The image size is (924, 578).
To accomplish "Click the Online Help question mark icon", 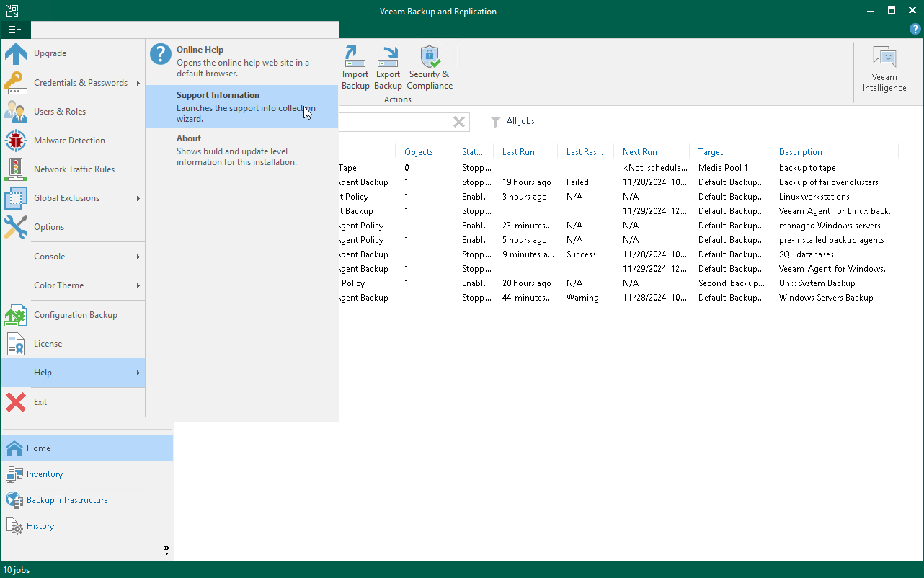I will (161, 55).
